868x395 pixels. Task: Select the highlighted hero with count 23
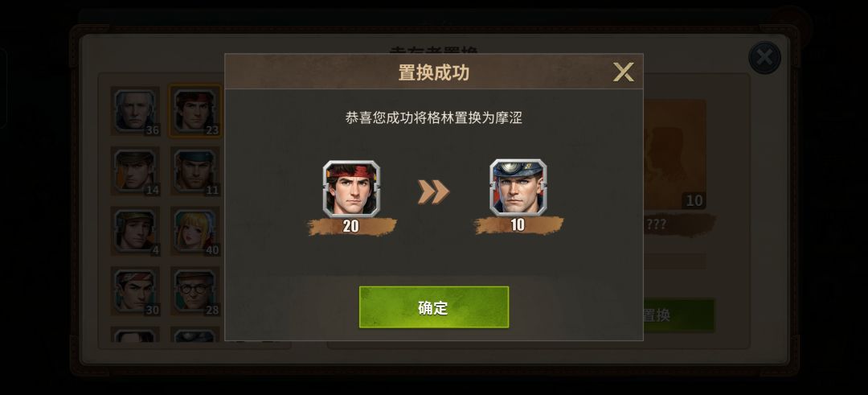[x=194, y=111]
